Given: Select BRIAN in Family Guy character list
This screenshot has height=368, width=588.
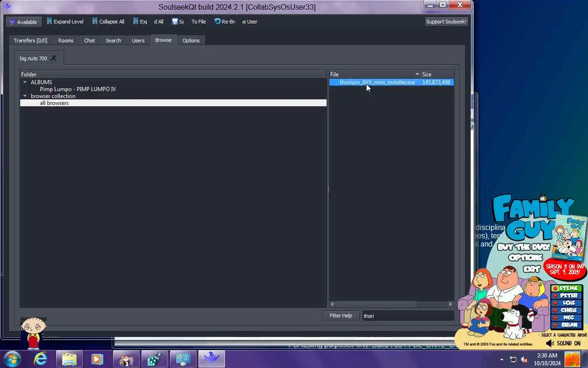Looking at the screenshot, I should (x=566, y=325).
